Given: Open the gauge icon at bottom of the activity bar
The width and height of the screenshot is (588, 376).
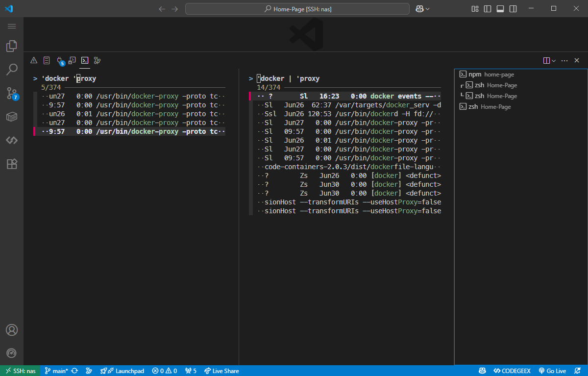Looking at the screenshot, I should pyautogui.click(x=12, y=353).
